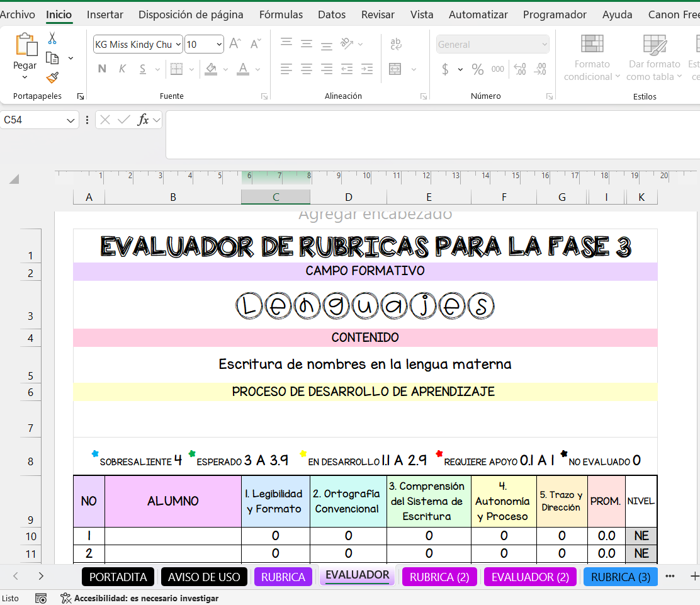The width and height of the screenshot is (700, 605).
Task: Expand the font size dropdown
Action: pos(219,45)
